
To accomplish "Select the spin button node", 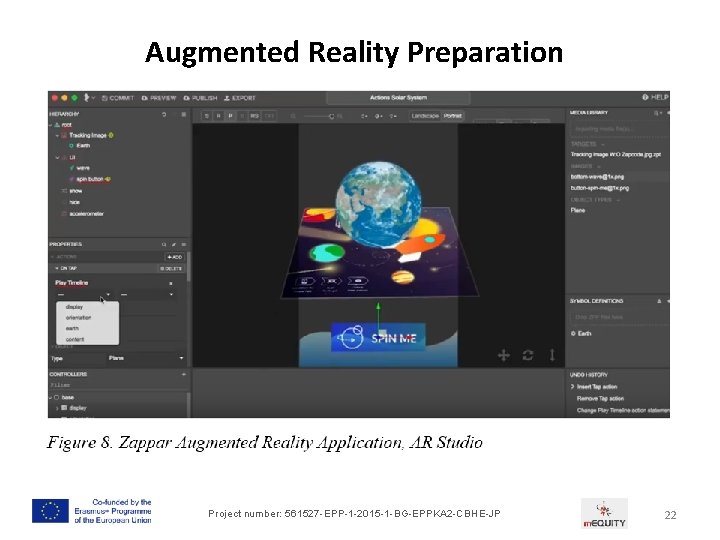I will click(90, 179).
